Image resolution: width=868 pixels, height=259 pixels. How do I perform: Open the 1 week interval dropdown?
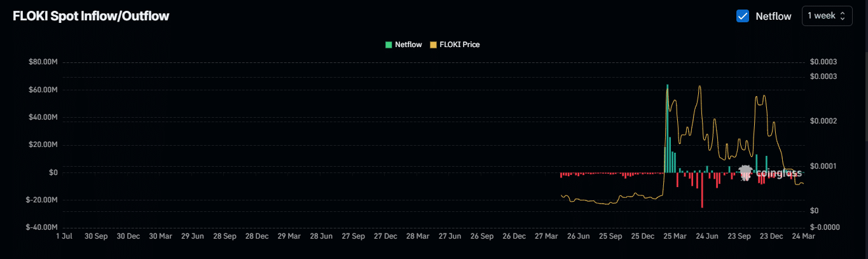(x=827, y=16)
